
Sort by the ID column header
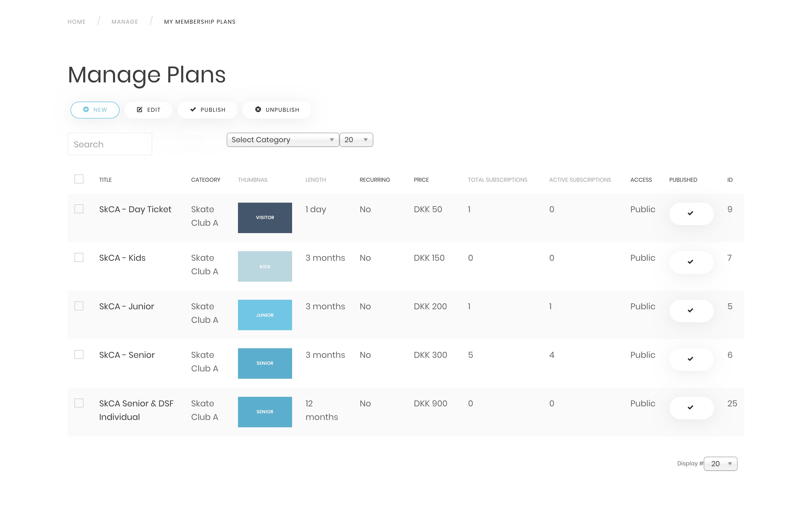click(x=730, y=180)
